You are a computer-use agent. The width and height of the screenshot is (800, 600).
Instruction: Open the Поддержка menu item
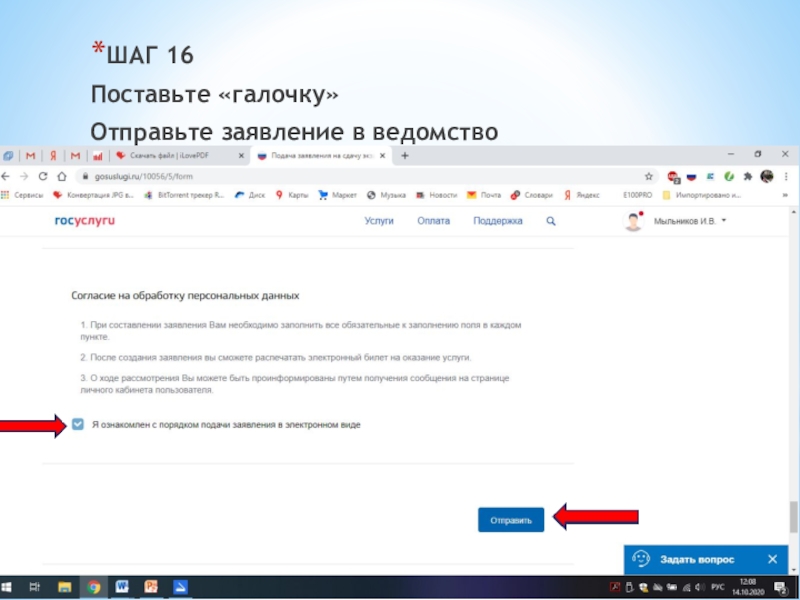tap(498, 221)
